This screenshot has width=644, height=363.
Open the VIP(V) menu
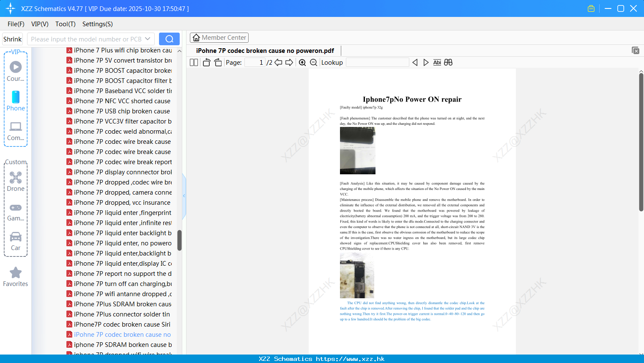coord(40,24)
